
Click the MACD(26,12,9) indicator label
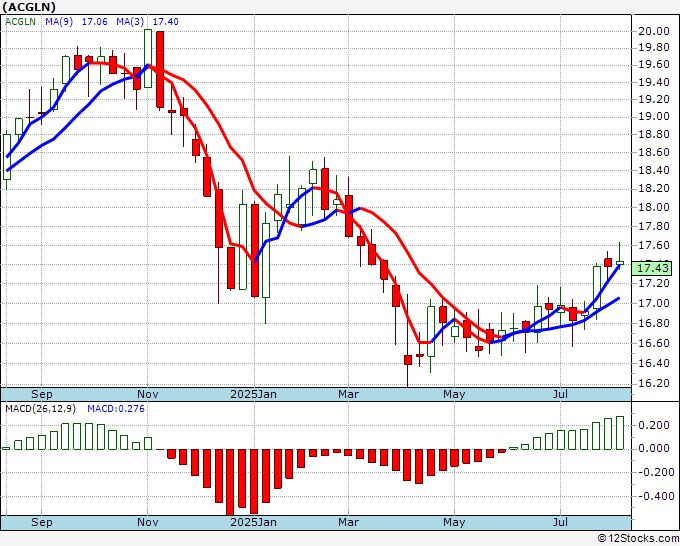[41, 409]
